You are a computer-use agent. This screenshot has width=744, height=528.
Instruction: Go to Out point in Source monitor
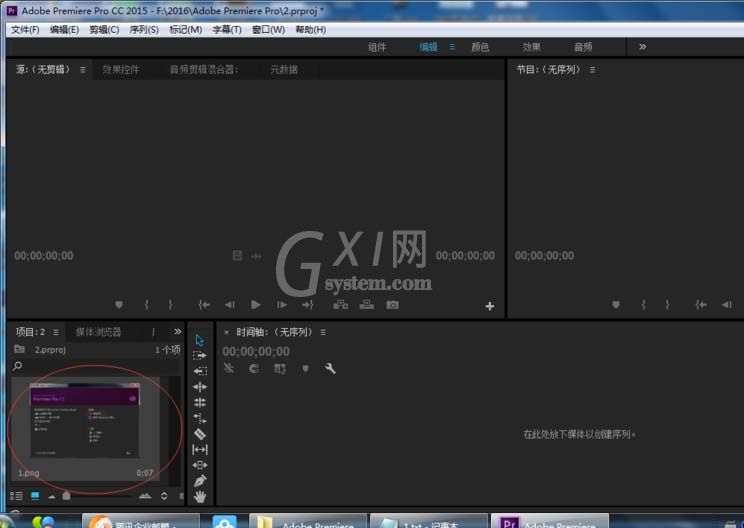[x=307, y=305]
